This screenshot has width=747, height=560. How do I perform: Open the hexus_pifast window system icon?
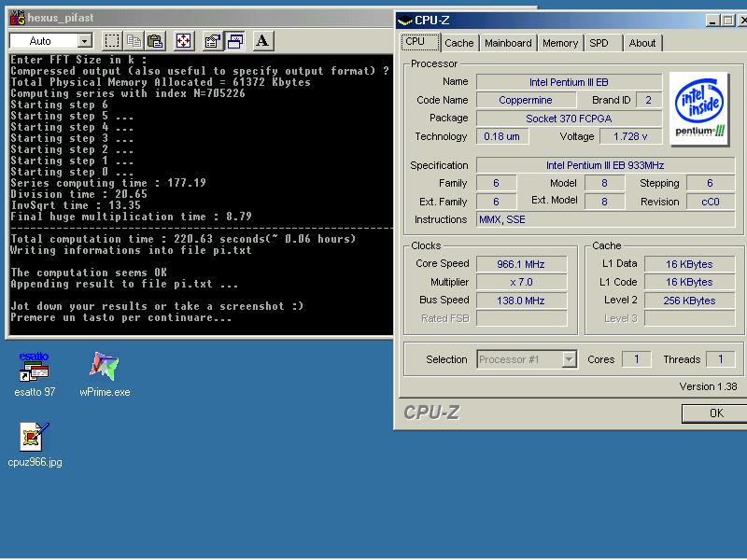pyautogui.click(x=18, y=19)
